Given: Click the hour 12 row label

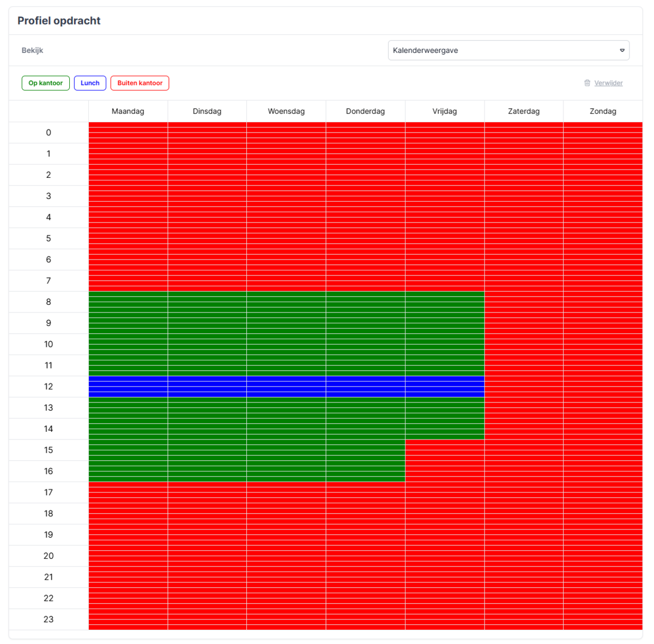Looking at the screenshot, I should (49, 387).
